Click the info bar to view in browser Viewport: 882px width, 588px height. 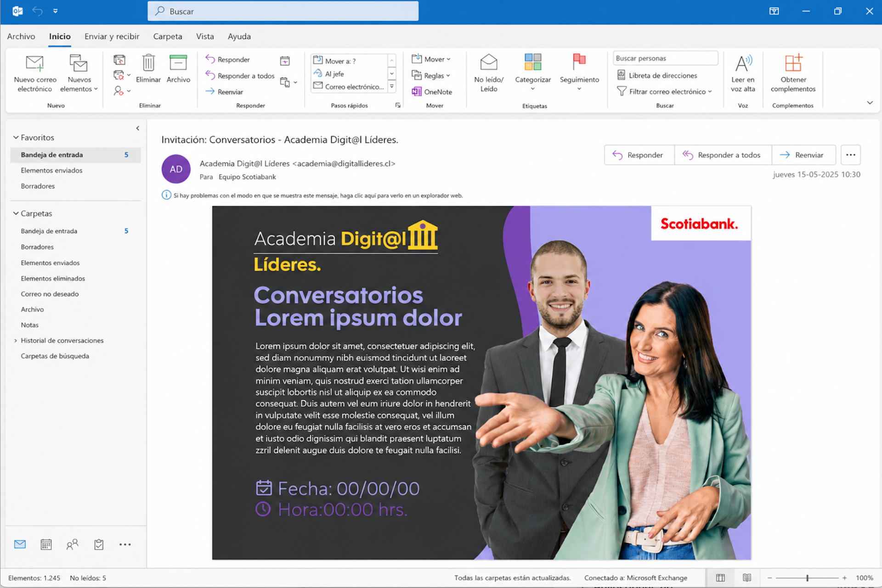312,196
